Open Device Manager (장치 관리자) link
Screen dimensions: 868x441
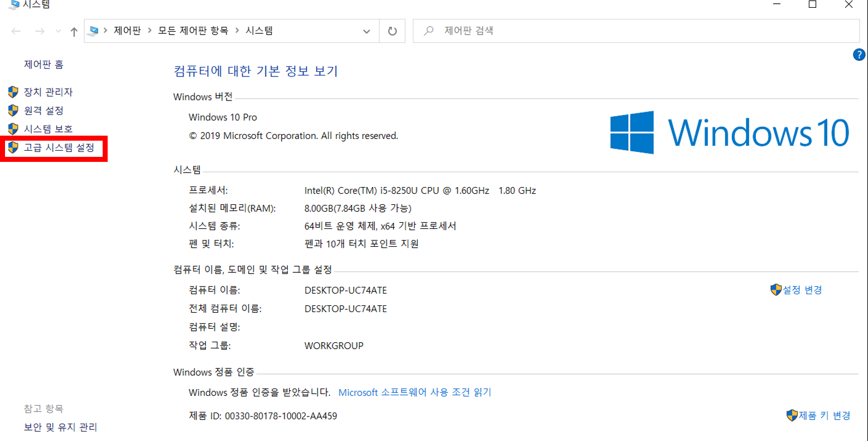click(48, 92)
